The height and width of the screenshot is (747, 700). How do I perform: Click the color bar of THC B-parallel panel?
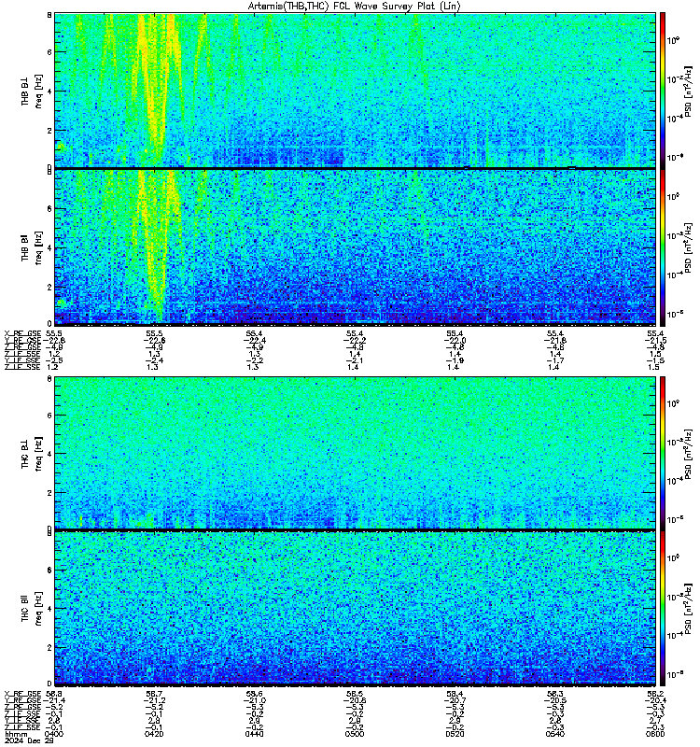tap(662, 609)
